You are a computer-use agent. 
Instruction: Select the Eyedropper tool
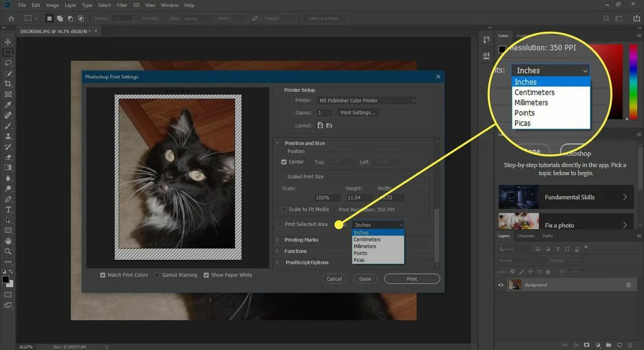click(8, 105)
